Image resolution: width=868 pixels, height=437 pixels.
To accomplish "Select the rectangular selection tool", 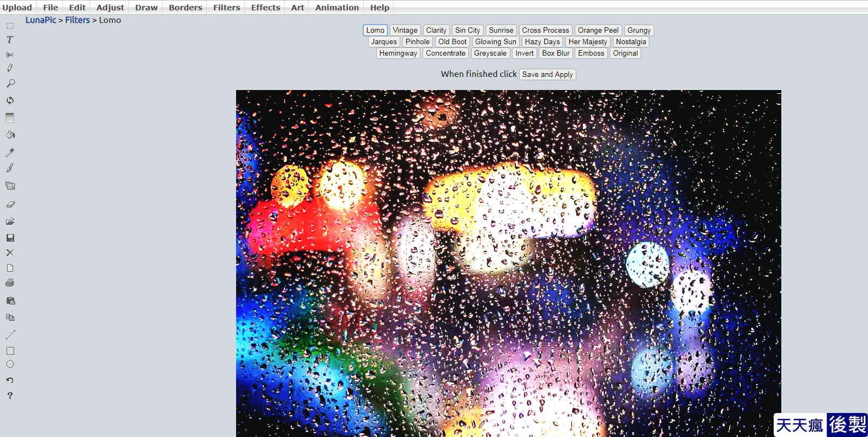I will [10, 26].
